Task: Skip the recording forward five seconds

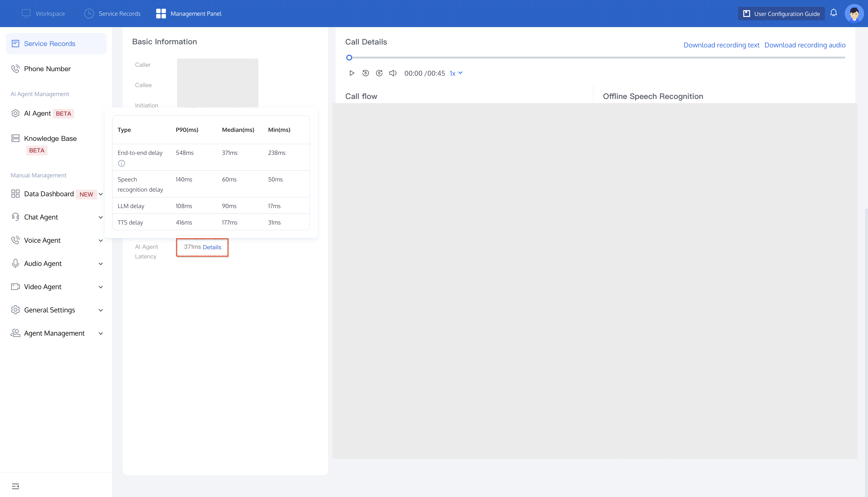Action: coord(379,73)
